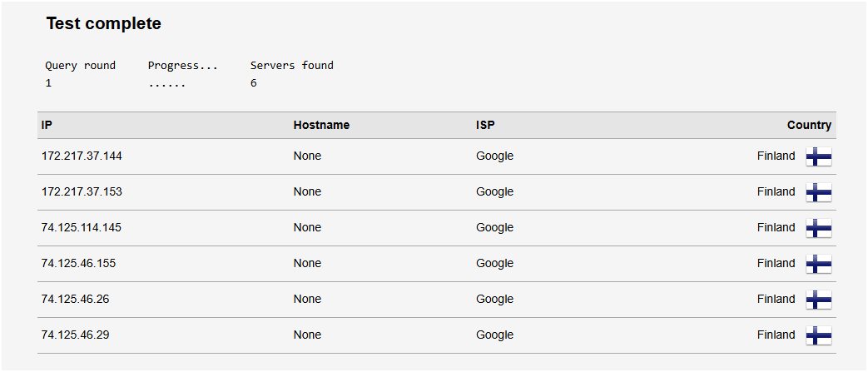Screen dimensions: 868x372
Task: Click the Servers found count 6
Action: point(254,83)
